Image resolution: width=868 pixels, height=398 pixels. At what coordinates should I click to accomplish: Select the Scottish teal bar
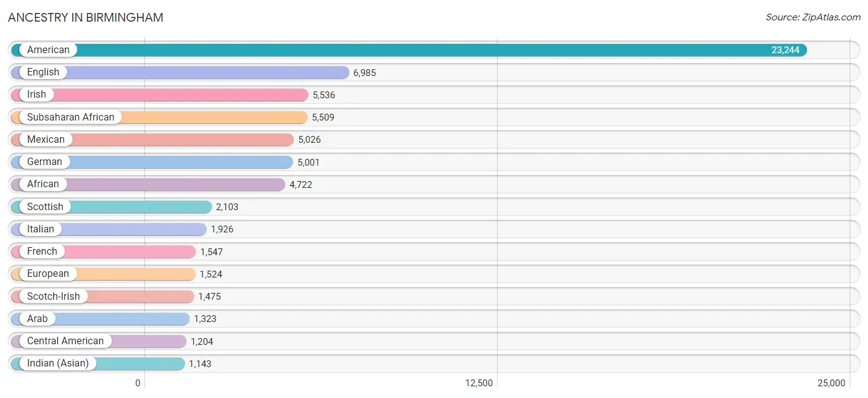[111, 207]
